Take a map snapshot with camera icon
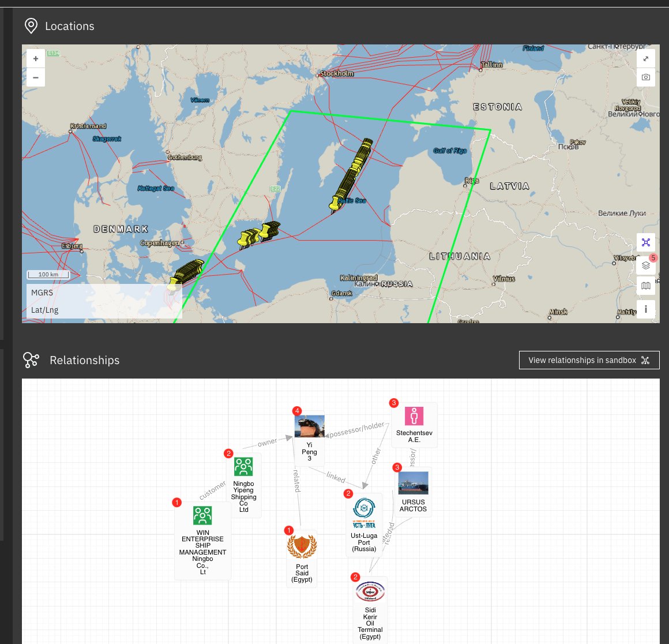Image resolution: width=669 pixels, height=644 pixels. pyautogui.click(x=646, y=77)
